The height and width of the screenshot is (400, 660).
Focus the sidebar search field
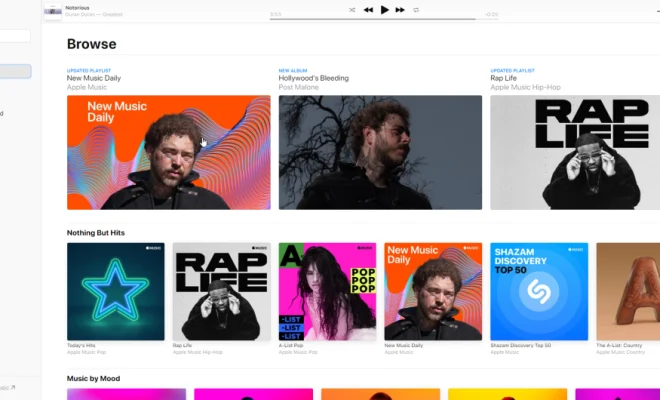click(x=15, y=36)
